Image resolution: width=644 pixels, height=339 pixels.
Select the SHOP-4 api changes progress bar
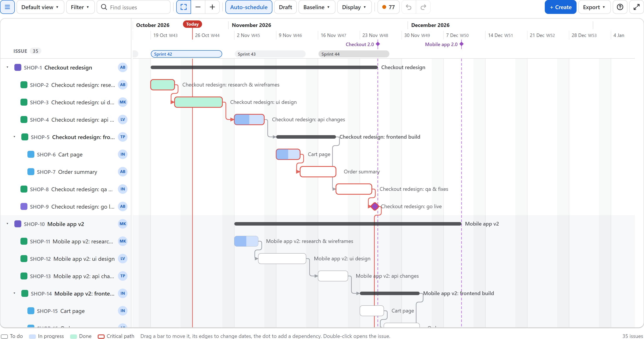coord(249,120)
